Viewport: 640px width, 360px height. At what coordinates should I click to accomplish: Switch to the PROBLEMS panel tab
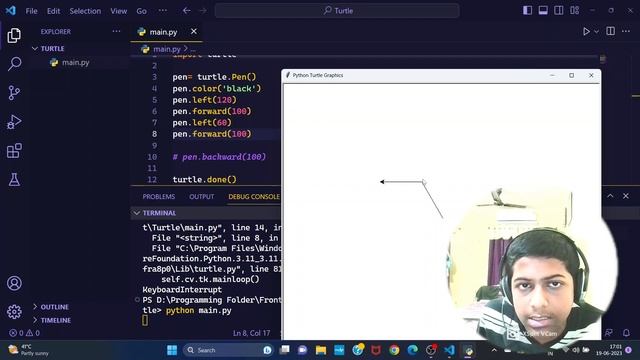tap(159, 197)
